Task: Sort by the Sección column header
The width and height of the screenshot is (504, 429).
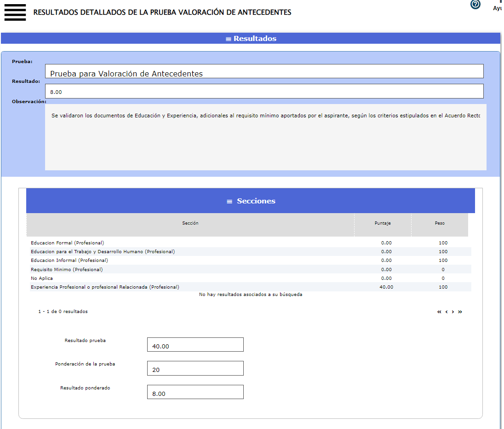Action: (x=190, y=223)
